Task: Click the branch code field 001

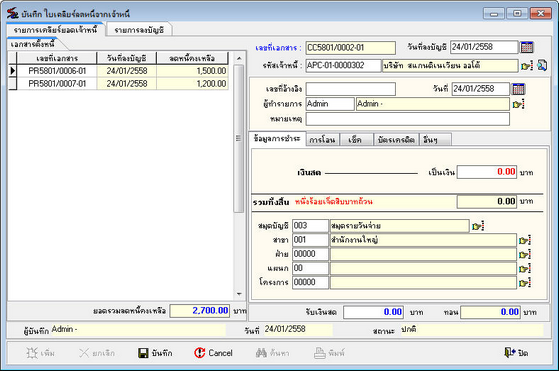Action: pos(310,240)
